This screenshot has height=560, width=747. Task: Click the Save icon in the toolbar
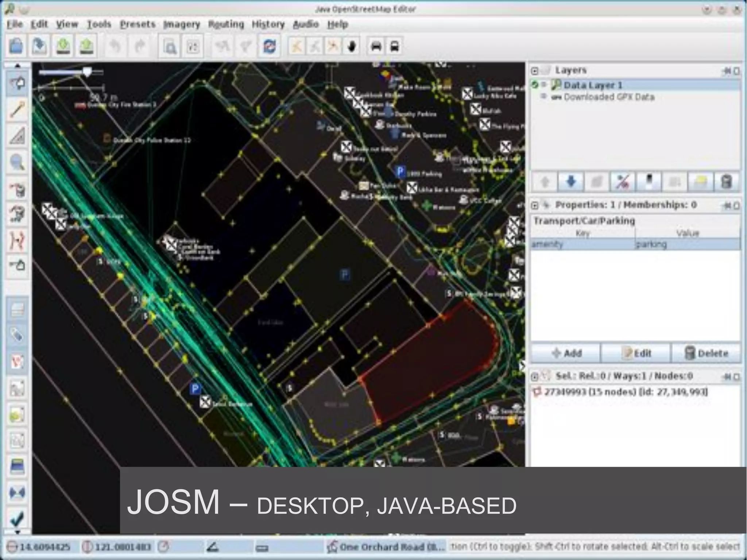(39, 46)
